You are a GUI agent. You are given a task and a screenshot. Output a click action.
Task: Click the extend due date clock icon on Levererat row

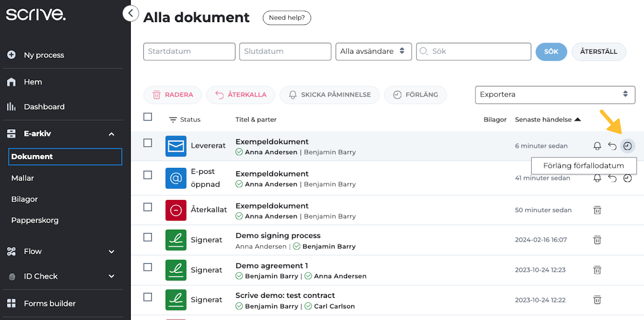click(627, 146)
